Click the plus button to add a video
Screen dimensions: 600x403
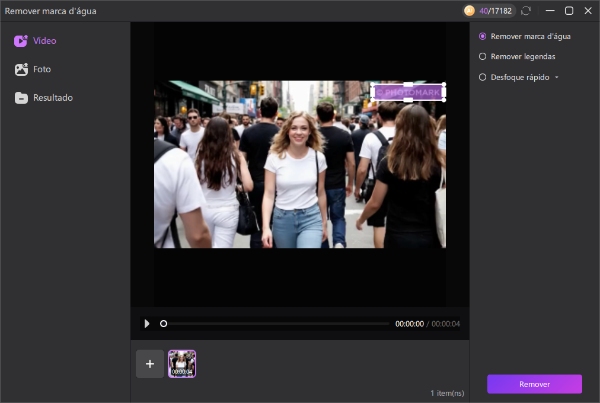pos(150,364)
